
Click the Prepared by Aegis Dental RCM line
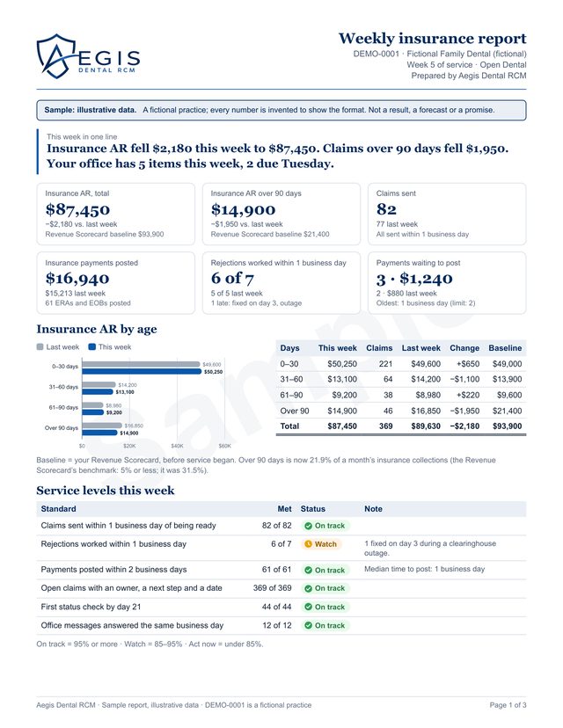tap(469, 76)
